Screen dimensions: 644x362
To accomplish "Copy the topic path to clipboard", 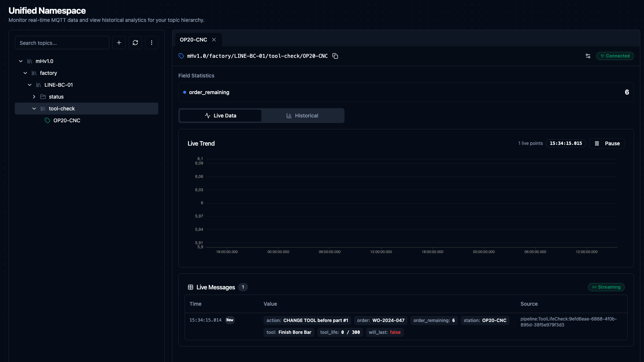I will click(x=335, y=56).
